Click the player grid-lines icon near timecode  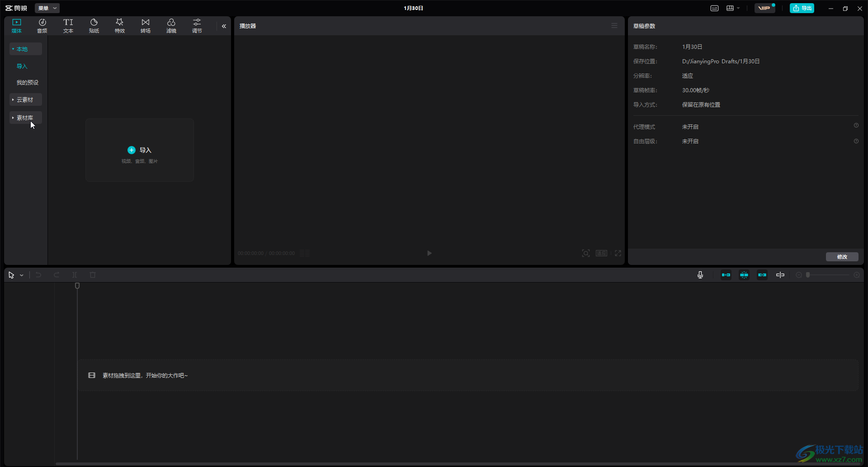305,253
